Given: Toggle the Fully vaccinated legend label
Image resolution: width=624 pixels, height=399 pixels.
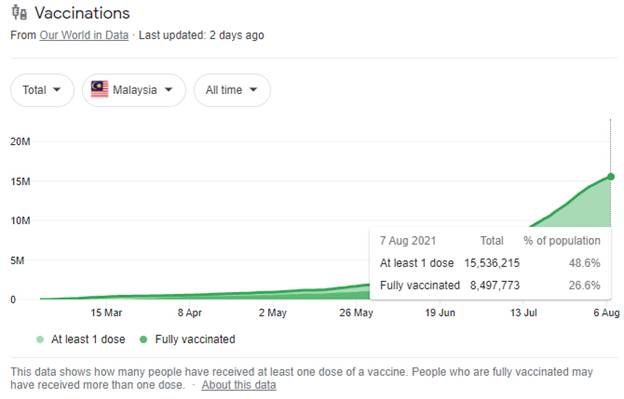Looking at the screenshot, I should click(195, 339).
